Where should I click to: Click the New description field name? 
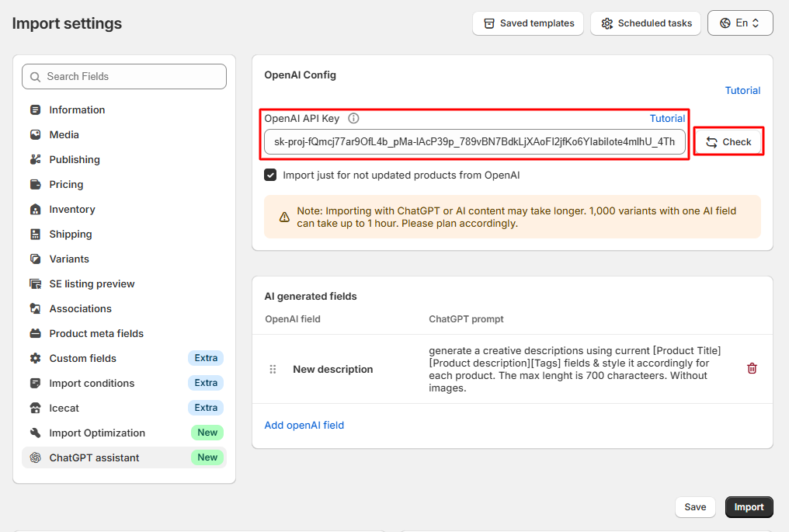(332, 370)
